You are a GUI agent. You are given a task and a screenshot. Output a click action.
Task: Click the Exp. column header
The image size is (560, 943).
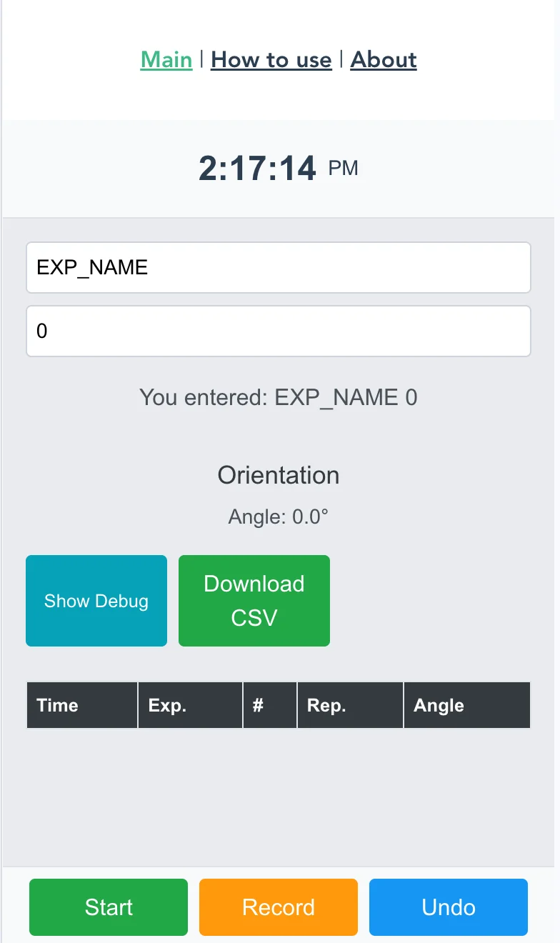tap(191, 705)
